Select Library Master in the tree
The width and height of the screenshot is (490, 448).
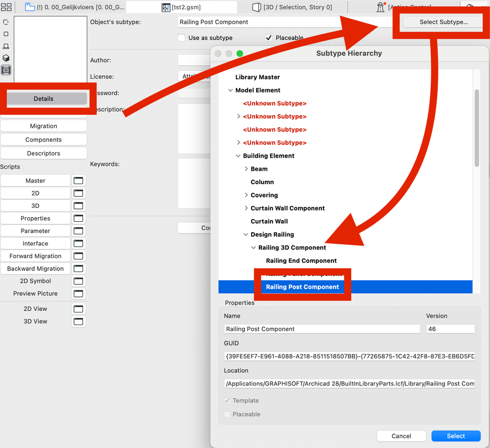click(258, 77)
